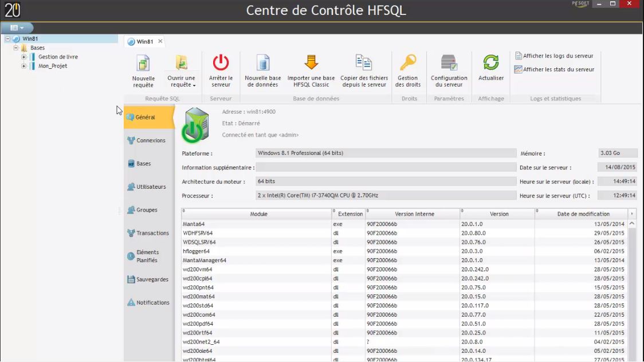This screenshot has height=362, width=644.
Task: Click Date sur le serveur field
Action: pos(617,167)
